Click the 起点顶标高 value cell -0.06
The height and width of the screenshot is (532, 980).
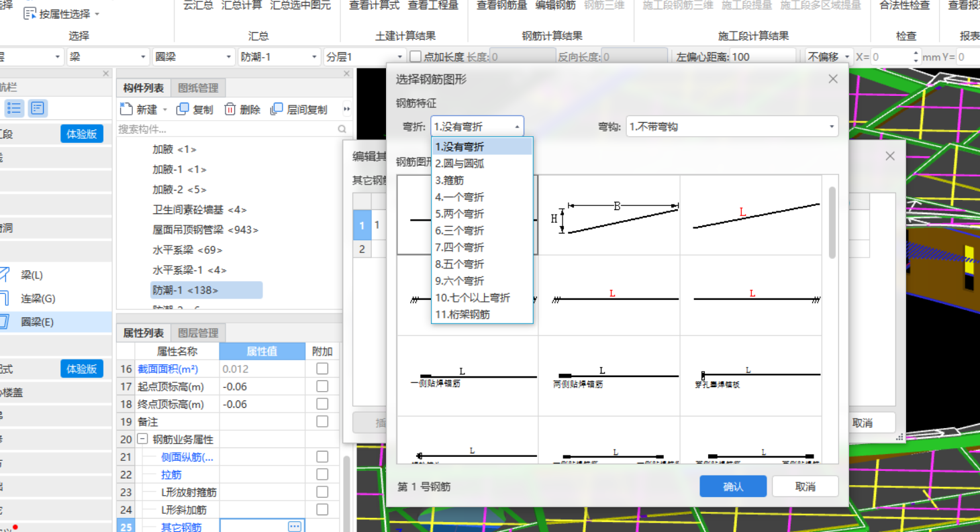(x=262, y=386)
